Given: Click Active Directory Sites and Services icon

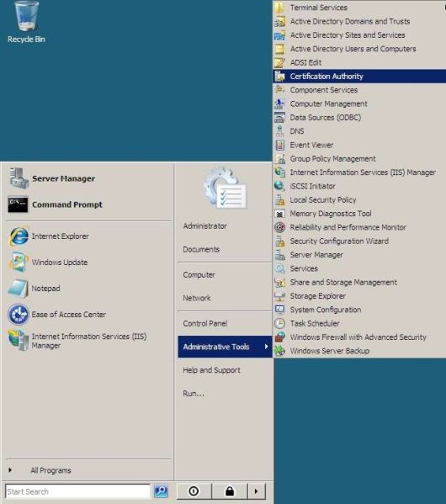Looking at the screenshot, I should 279,35.
